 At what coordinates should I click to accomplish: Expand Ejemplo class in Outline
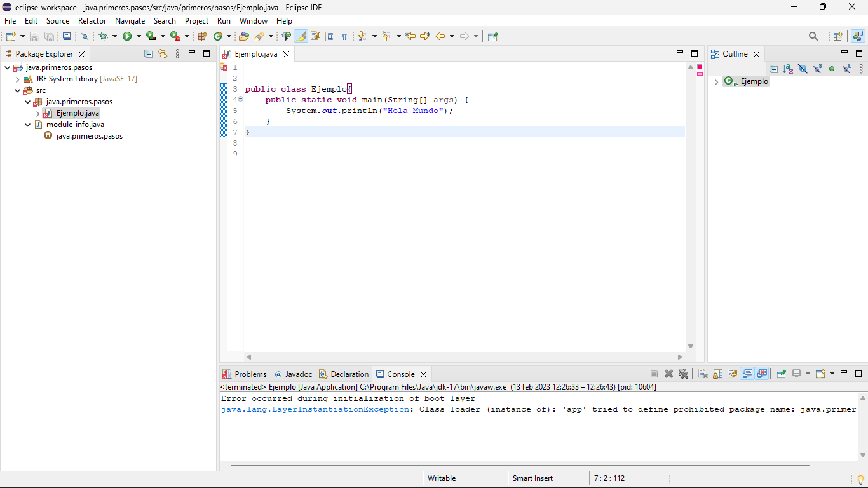716,81
